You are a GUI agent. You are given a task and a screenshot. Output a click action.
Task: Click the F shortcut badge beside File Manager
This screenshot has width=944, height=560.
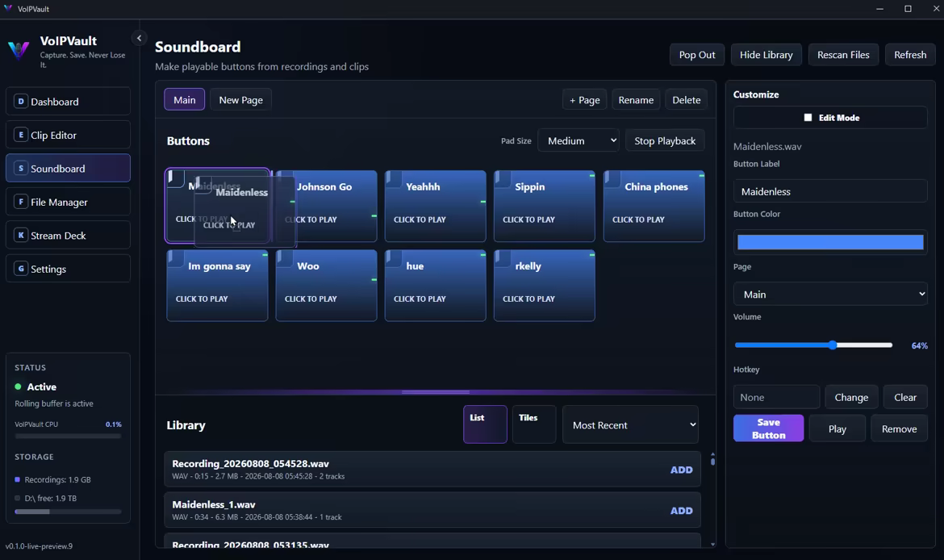[21, 202]
